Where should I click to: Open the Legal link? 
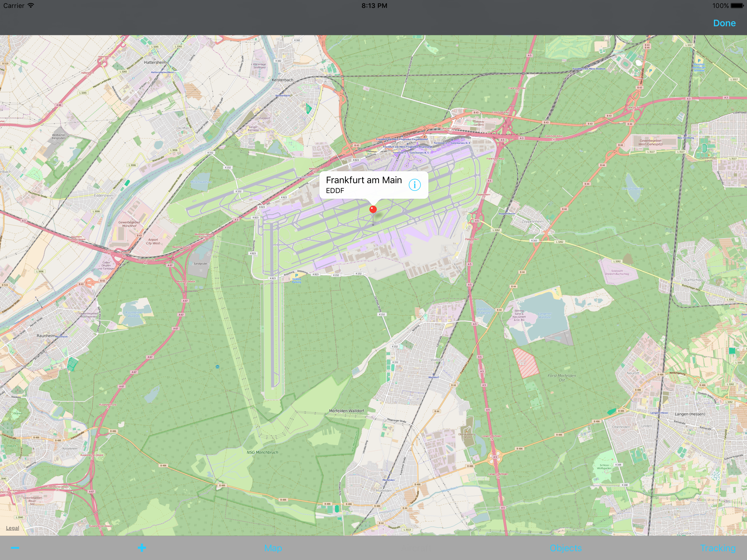click(x=13, y=528)
